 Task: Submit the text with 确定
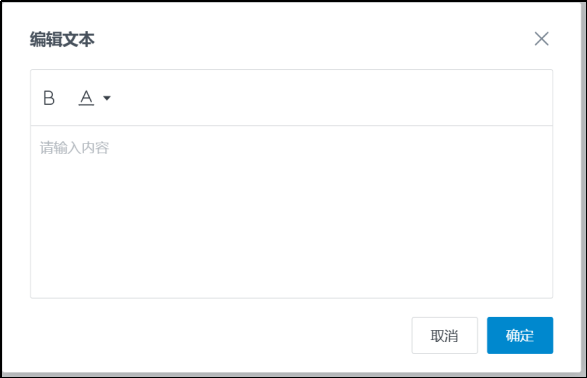520,335
